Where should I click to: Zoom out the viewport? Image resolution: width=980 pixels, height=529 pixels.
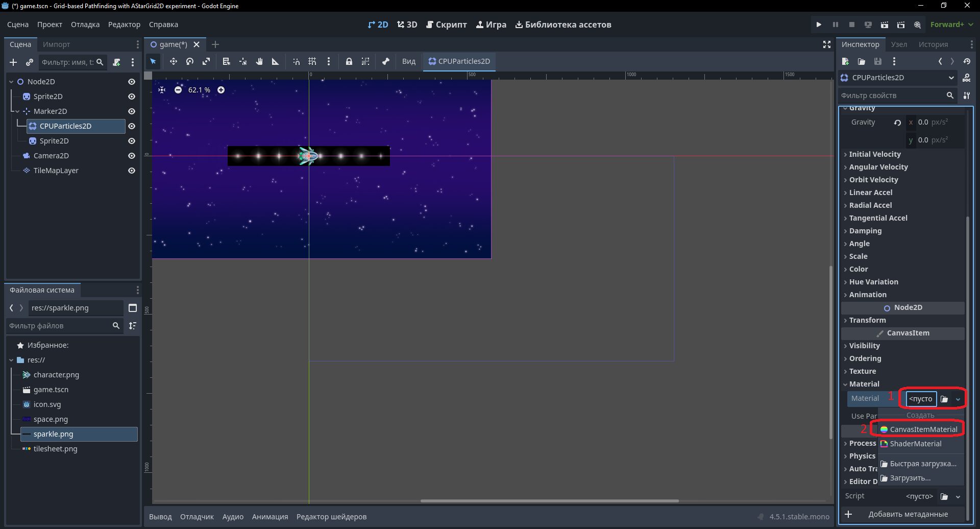[x=178, y=90]
